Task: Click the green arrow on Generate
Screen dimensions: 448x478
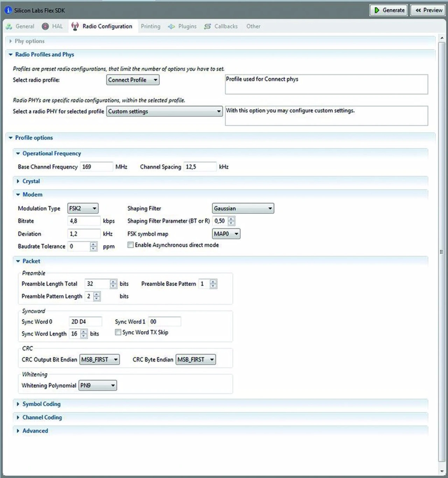Action: point(377,10)
